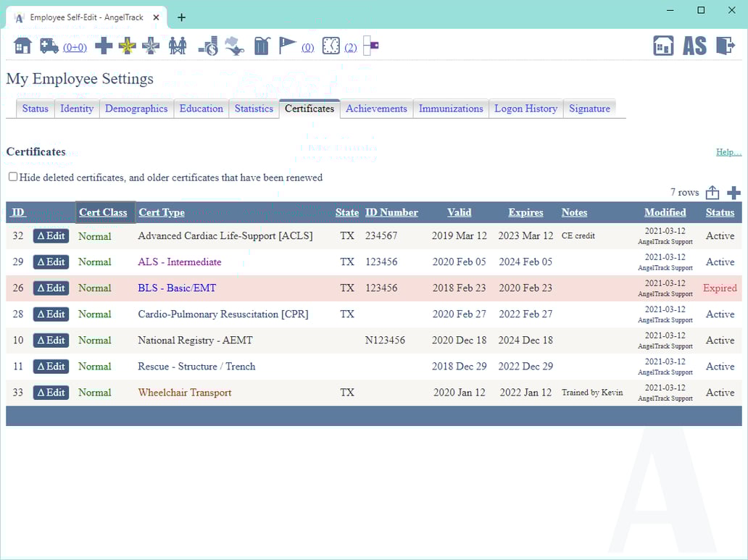Click the home icon on the toolbar
The width and height of the screenshot is (748, 560).
[22, 45]
